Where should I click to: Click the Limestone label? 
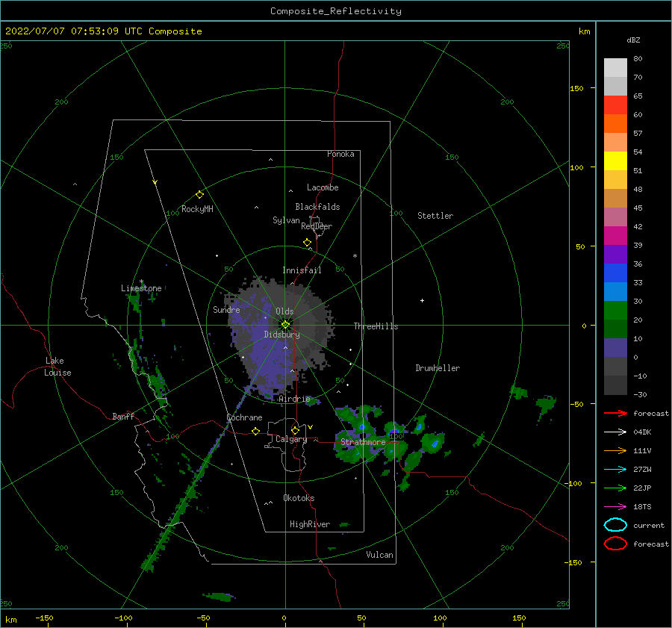click(141, 288)
